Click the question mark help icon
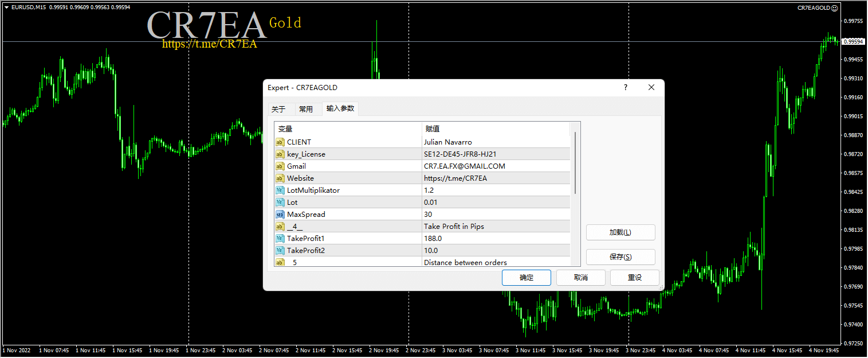This screenshot has height=358, width=868. pyautogui.click(x=625, y=88)
